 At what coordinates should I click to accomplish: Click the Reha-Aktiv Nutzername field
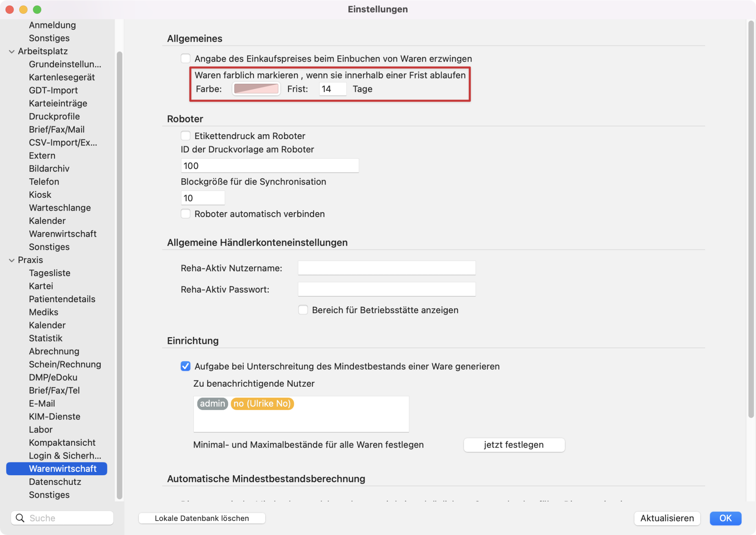click(386, 268)
